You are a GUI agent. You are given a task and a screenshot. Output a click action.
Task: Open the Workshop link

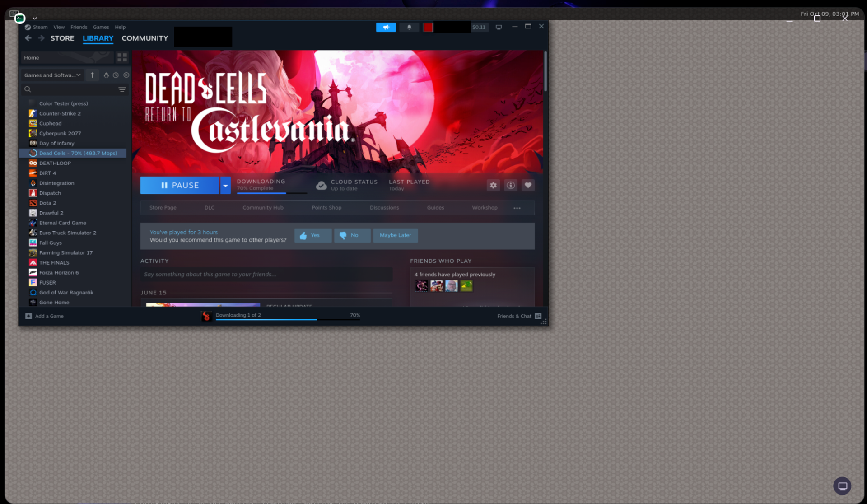click(485, 208)
